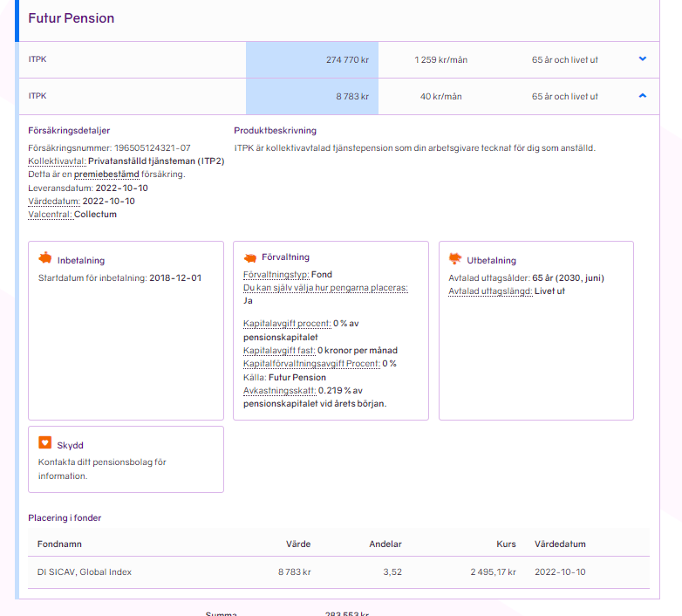
Task: Click the Valcentral term label
Action: (50, 214)
